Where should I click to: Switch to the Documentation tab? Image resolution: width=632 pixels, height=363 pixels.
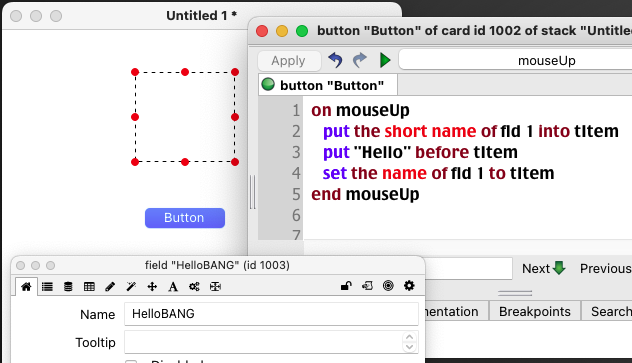pos(457,311)
